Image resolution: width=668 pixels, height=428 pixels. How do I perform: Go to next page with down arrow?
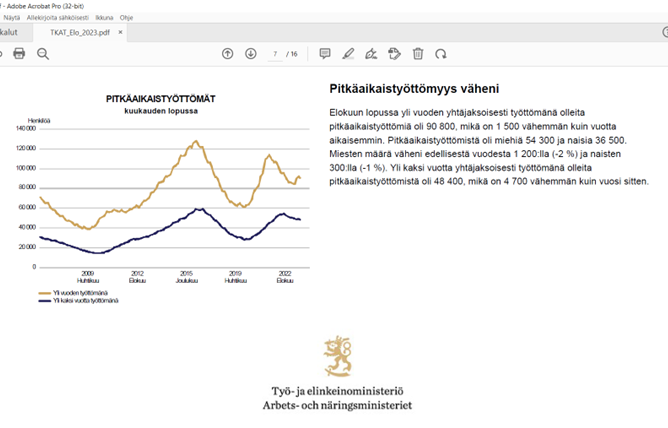[251, 53]
